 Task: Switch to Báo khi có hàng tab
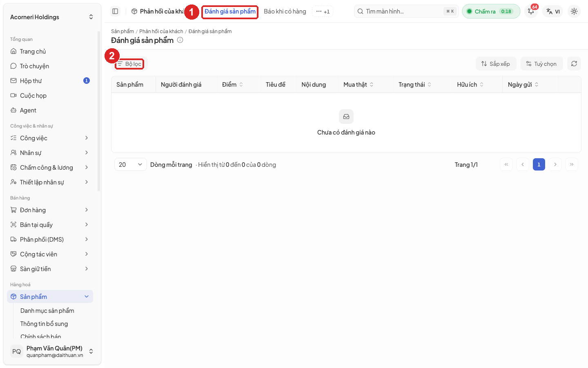pos(285,11)
